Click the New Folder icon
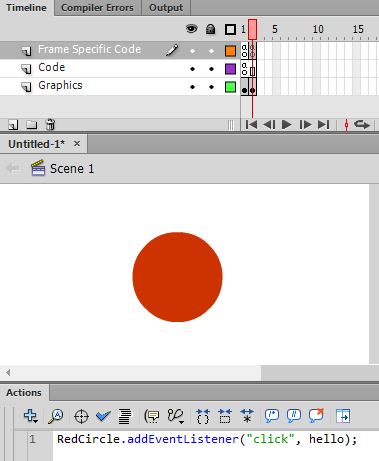Viewport: 379px width, 461px height. click(x=32, y=125)
